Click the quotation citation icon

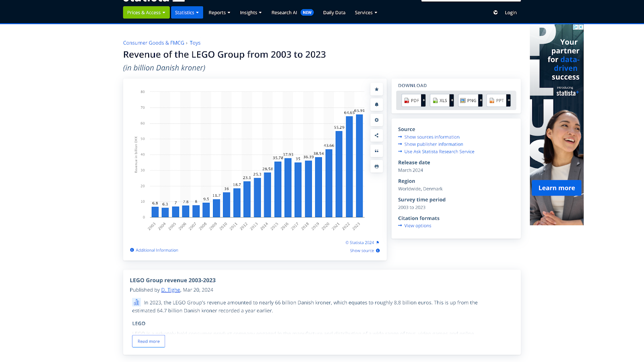376,151
